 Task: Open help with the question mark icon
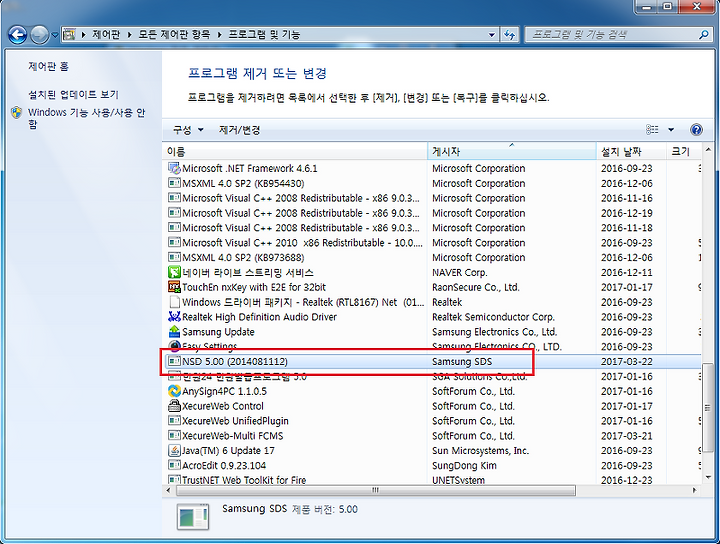coord(696,130)
